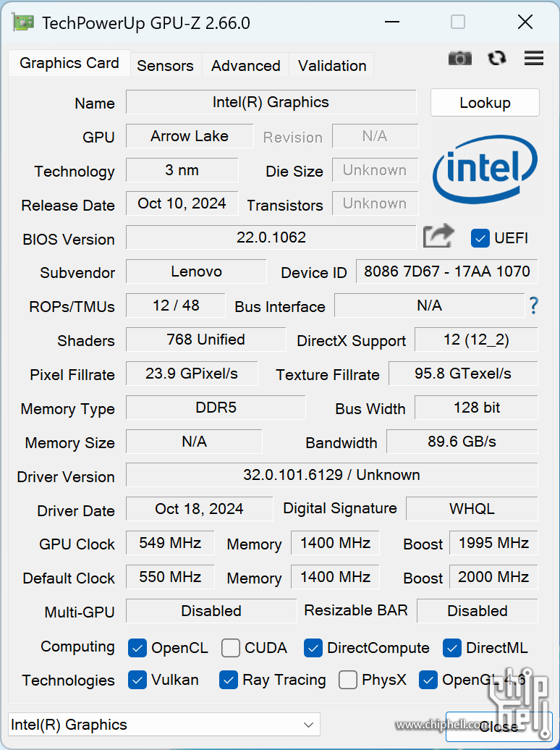Click the Intel logo image
560x750 pixels.
(x=485, y=169)
